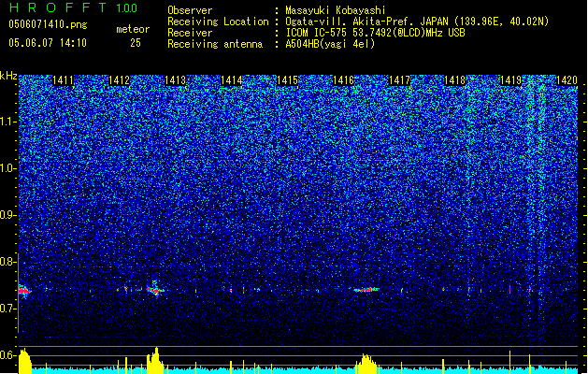Click the 1.0 kHz axis label

(8, 168)
